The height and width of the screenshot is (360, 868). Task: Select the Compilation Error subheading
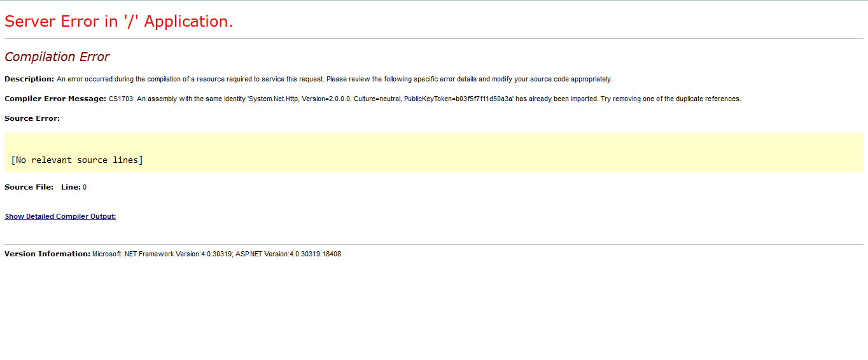coord(57,57)
